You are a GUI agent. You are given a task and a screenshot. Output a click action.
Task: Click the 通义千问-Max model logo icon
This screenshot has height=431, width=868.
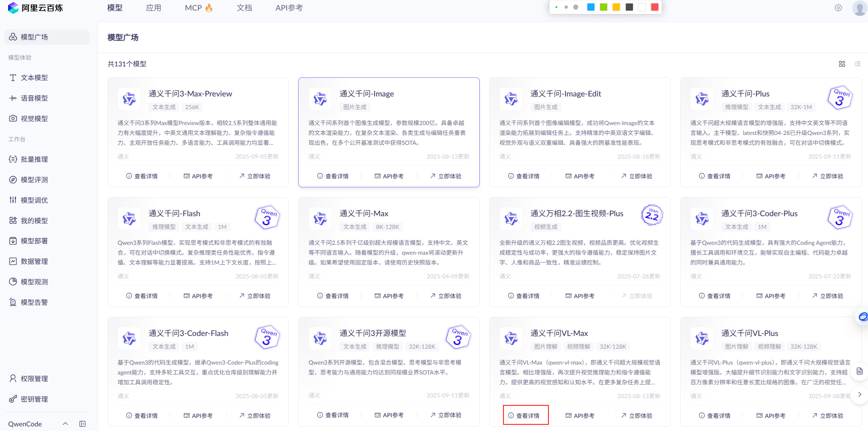coord(320,218)
